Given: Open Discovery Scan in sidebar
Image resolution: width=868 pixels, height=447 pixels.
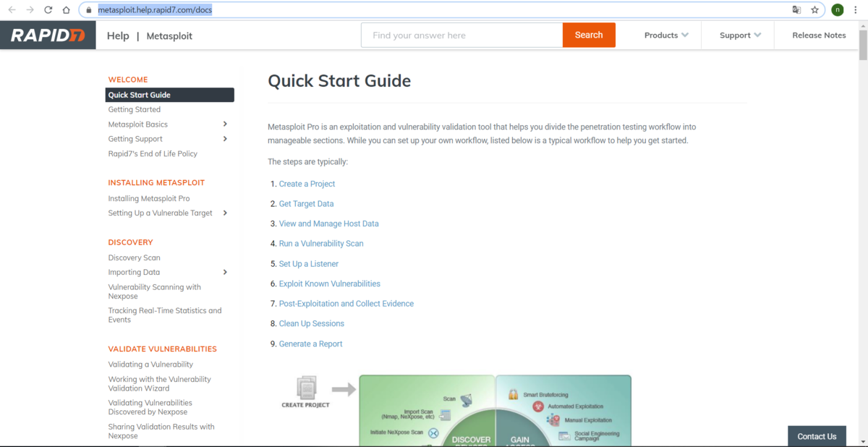Looking at the screenshot, I should point(135,257).
